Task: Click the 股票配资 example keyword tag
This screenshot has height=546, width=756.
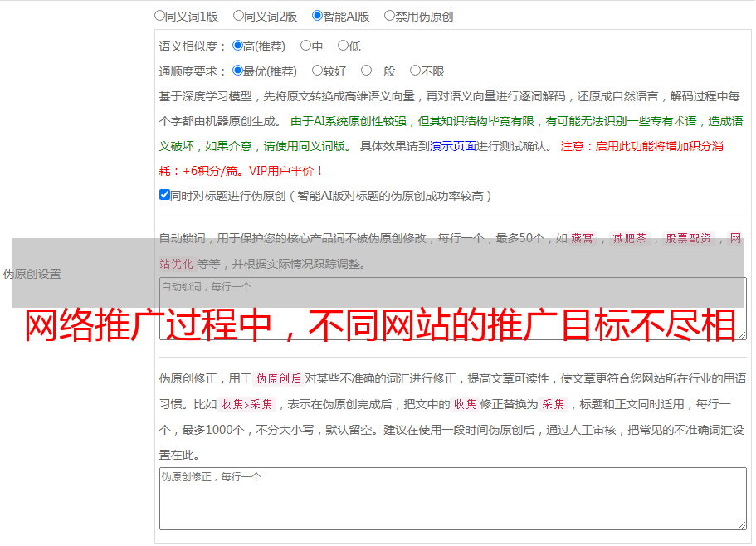Action: [x=689, y=238]
